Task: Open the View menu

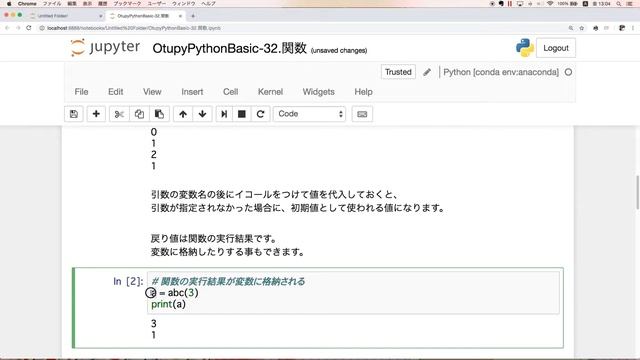Action: tap(152, 92)
